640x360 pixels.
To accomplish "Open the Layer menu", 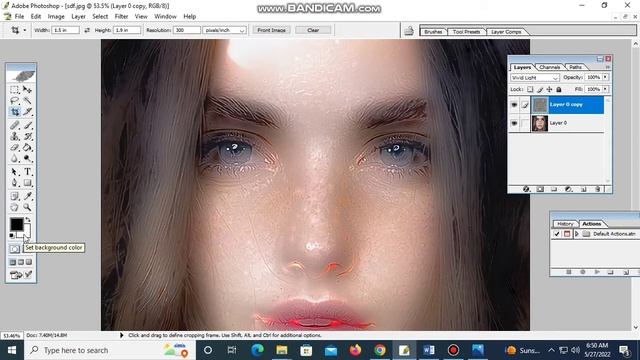I will click(78, 16).
